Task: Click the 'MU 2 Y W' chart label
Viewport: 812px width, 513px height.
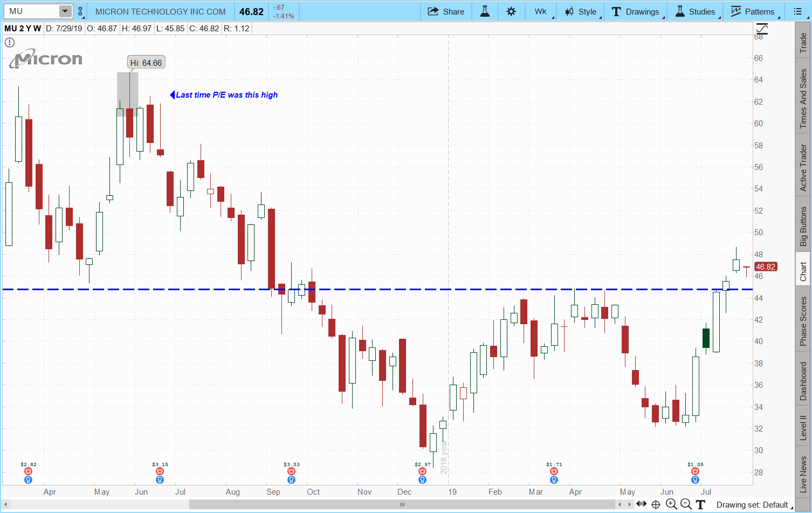Action: (x=23, y=28)
